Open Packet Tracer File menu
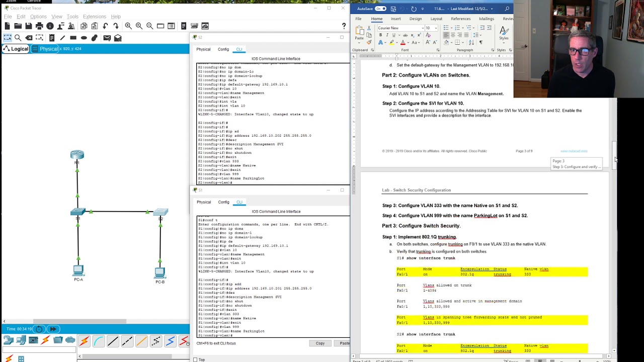The height and width of the screenshot is (362, 644). (8, 17)
